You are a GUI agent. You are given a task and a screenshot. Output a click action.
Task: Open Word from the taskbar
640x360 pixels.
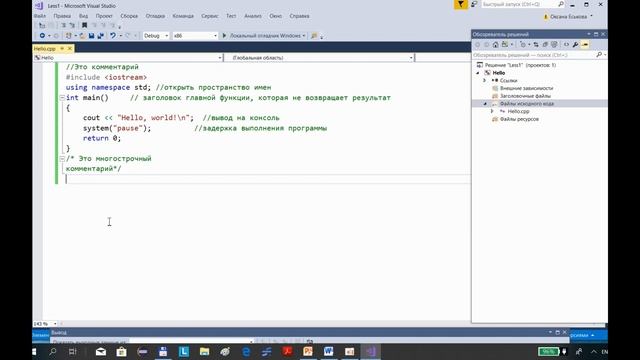329,351
